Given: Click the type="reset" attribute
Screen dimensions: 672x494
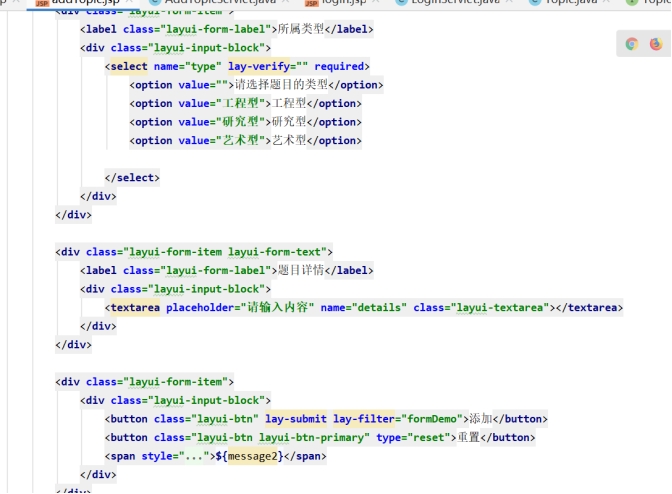Looking at the screenshot, I should pyautogui.click(x=413, y=437).
